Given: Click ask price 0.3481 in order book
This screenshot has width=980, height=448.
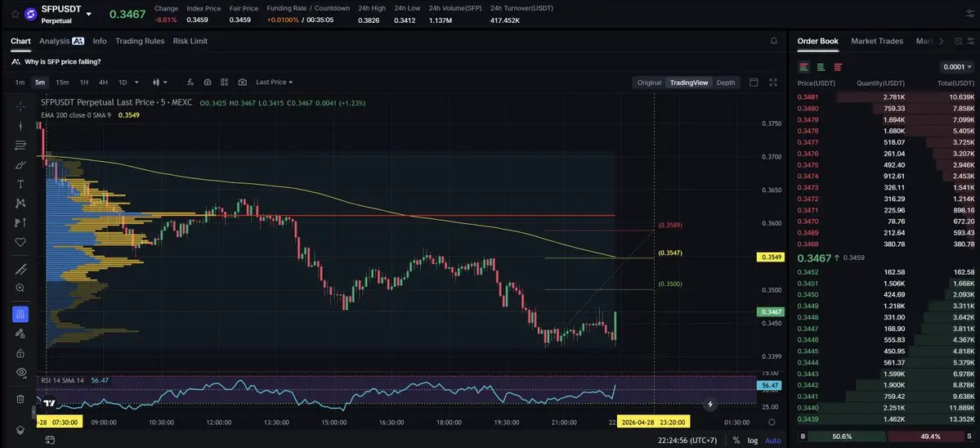Looking at the screenshot, I should (808, 96).
